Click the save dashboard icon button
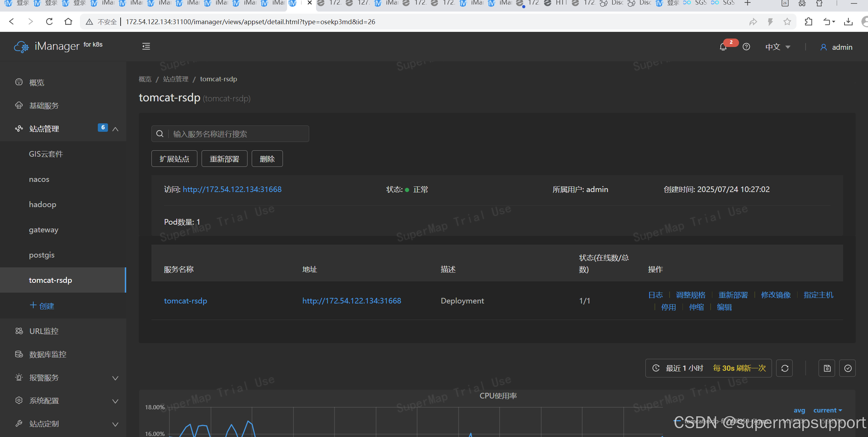 (x=827, y=368)
